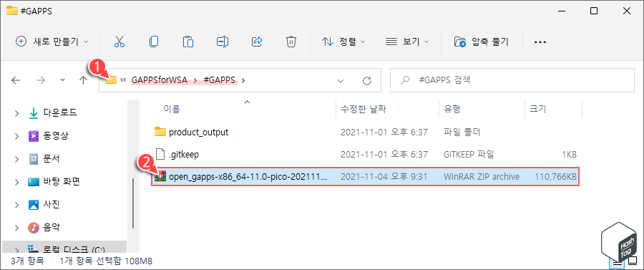Click the WinRAR ZIP archive type cell
The width and height of the screenshot is (644, 270).
tap(482, 177)
